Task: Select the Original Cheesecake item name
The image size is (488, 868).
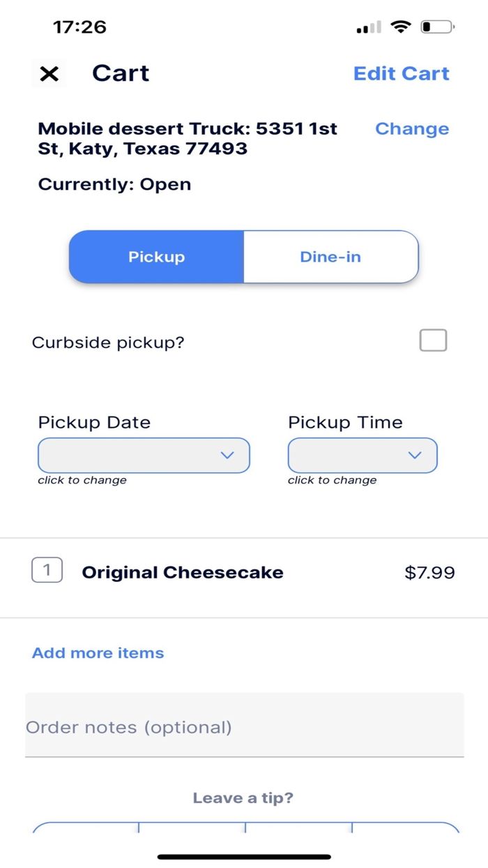Action: pos(183,573)
